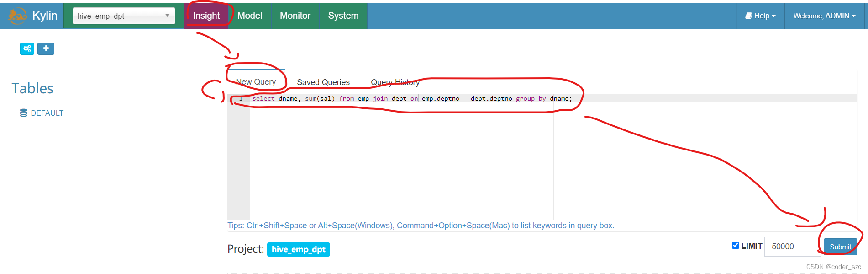The height and width of the screenshot is (274, 868).
Task: Submit the query with Submit button
Action: (840, 247)
